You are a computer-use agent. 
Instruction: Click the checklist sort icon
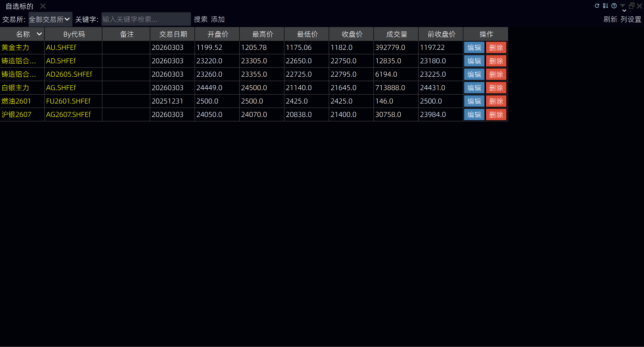(605, 6)
